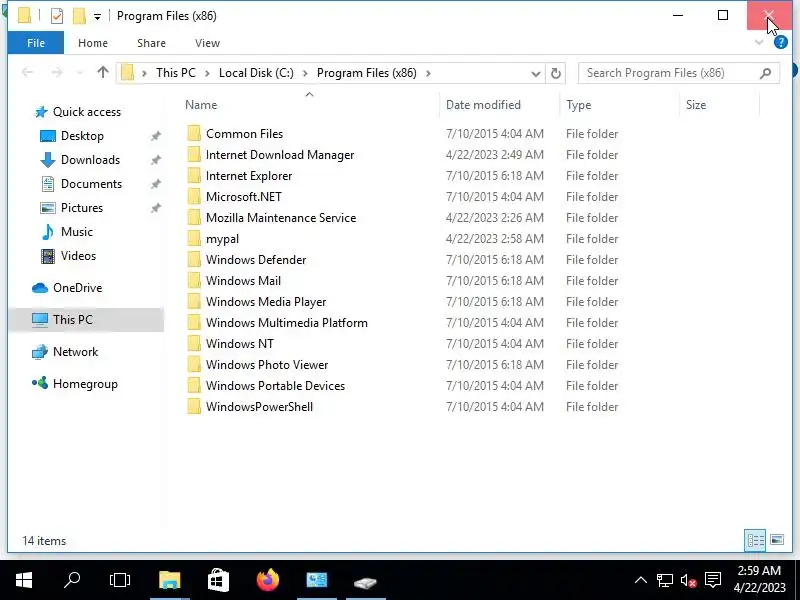The image size is (800, 600).
Task: Open taskbar Search magnifier
Action: pos(72,580)
